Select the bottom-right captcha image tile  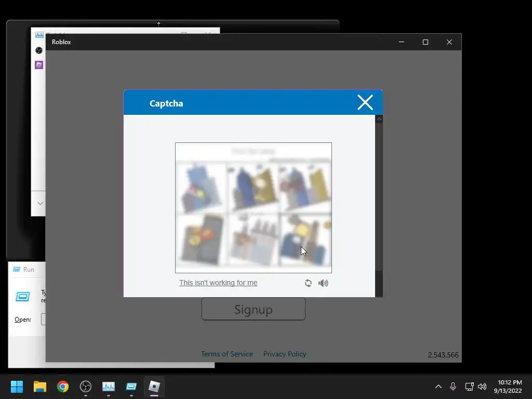tap(304, 240)
